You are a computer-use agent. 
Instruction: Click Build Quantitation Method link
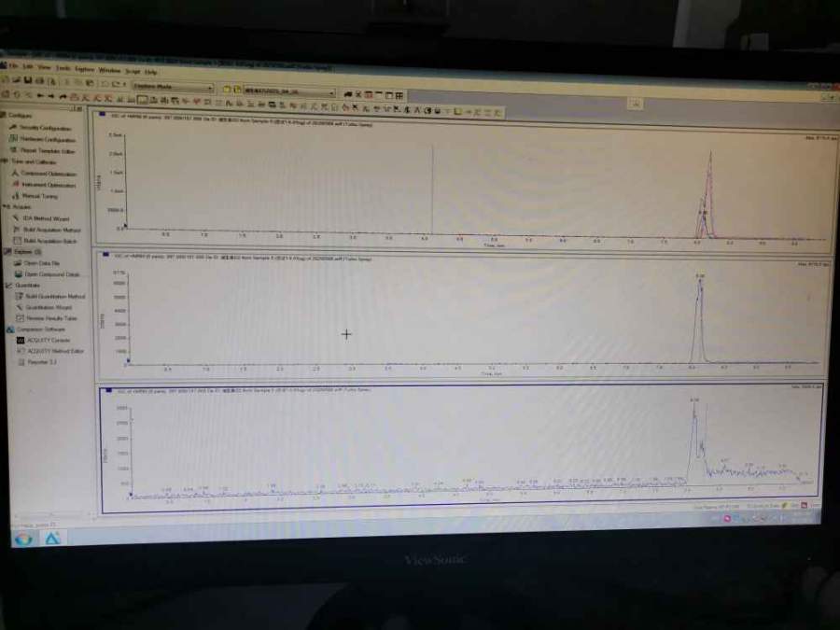pos(54,297)
